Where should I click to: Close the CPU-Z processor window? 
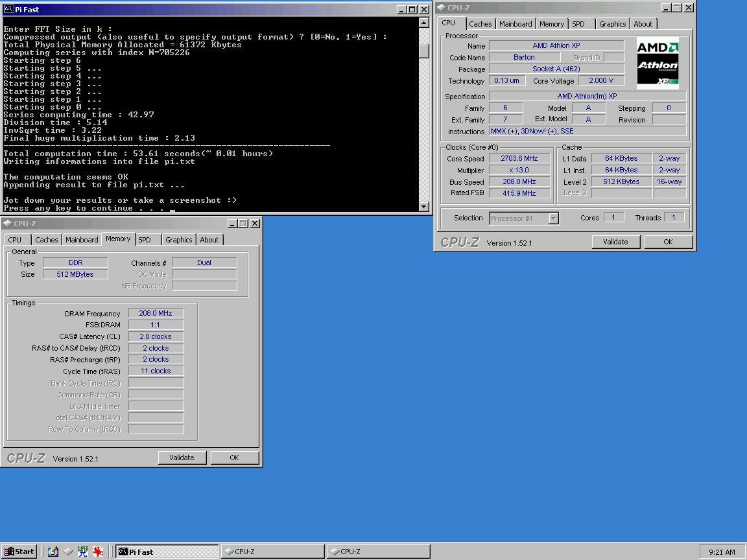click(x=689, y=8)
